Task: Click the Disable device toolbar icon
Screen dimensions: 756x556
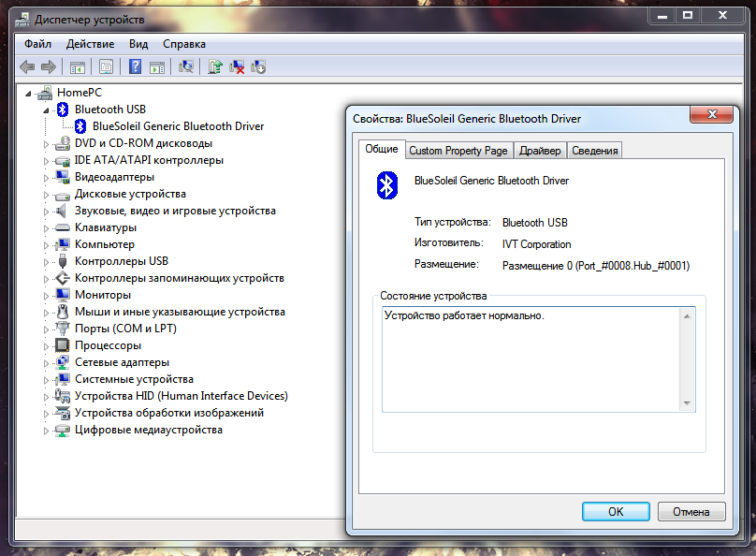Action: coord(258,66)
